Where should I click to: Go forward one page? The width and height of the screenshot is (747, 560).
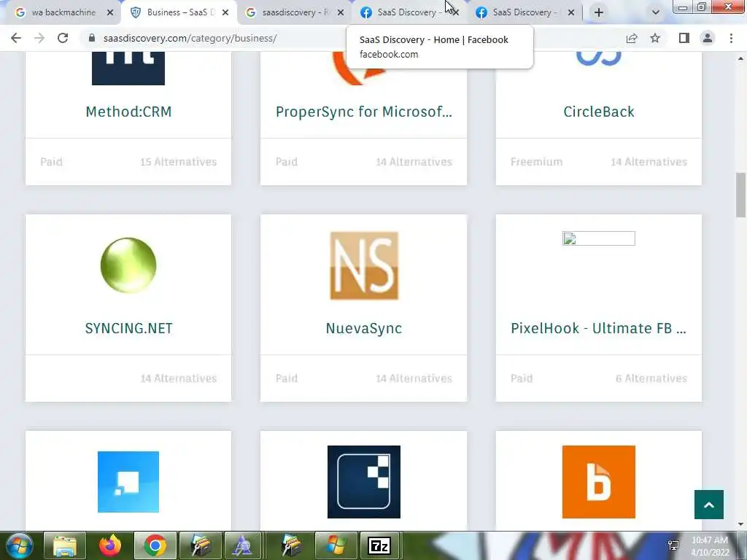coord(39,38)
